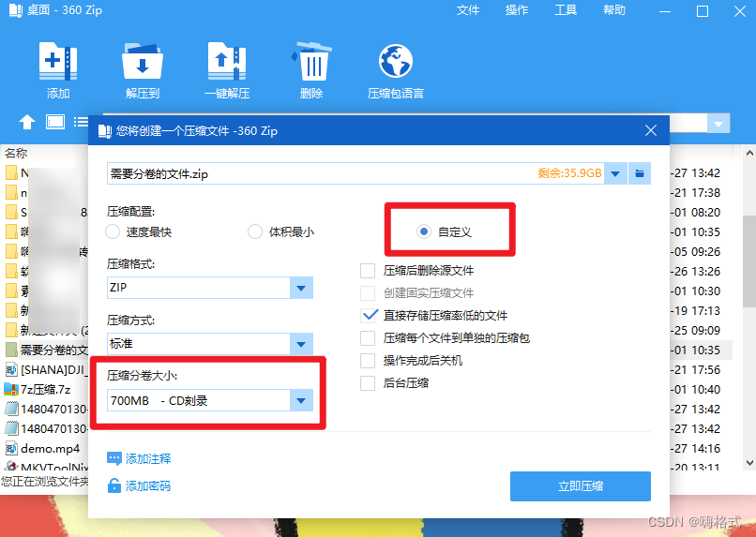756x537 pixels.
Task: Click the file list scrollbar up arrow
Action: click(x=749, y=153)
